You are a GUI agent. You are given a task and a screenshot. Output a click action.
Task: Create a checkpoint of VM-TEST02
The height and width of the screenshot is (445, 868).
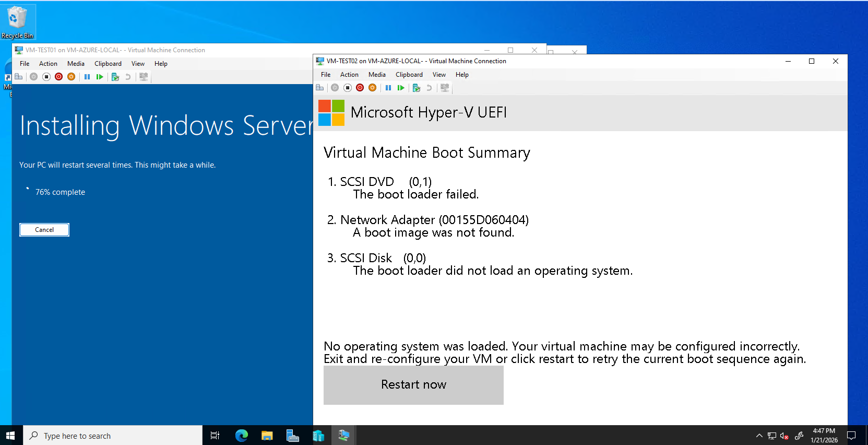point(417,88)
